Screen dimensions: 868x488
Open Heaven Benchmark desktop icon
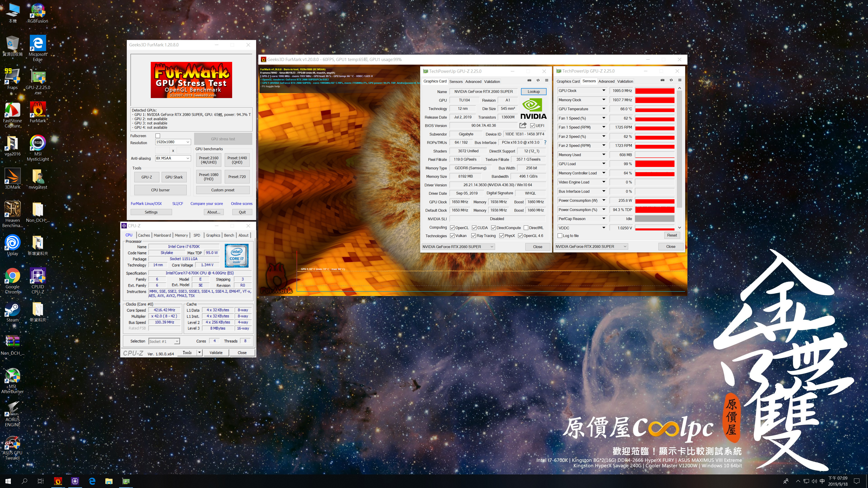point(12,215)
